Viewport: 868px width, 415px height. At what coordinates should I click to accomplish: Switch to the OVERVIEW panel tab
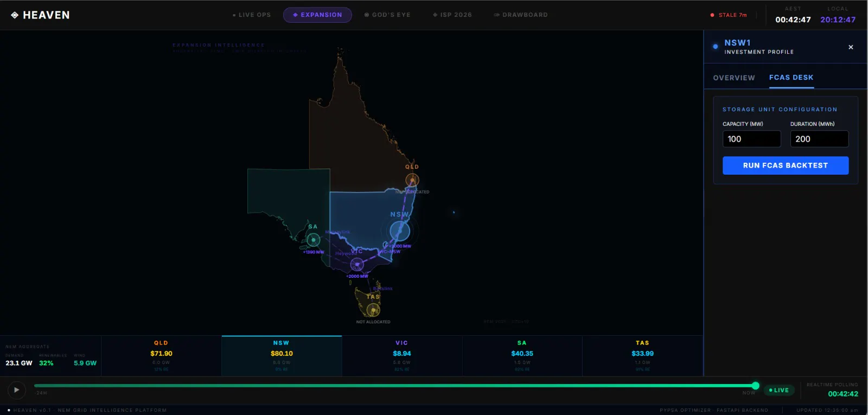pos(734,78)
